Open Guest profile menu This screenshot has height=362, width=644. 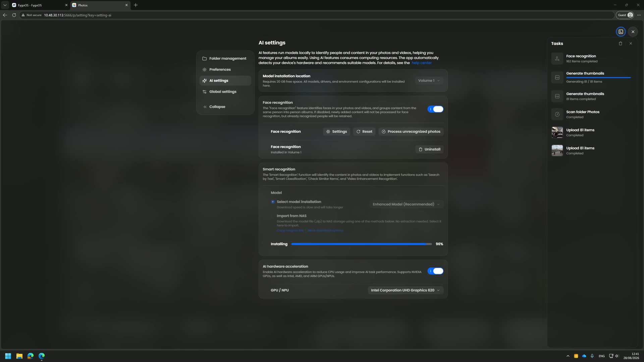[x=625, y=15]
